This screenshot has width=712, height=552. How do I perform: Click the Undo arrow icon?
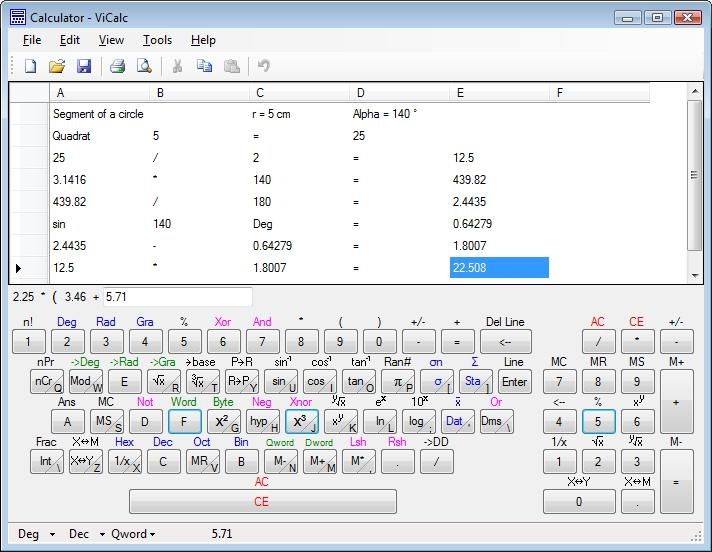[264, 66]
